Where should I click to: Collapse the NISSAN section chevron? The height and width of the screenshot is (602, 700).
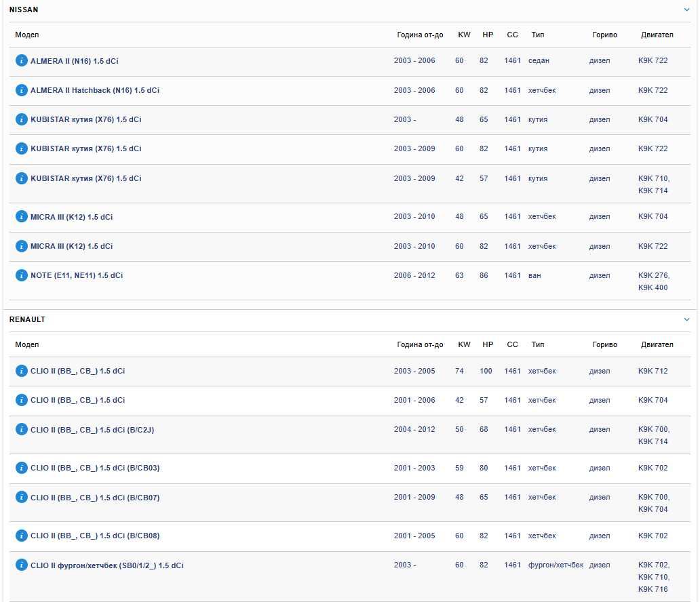686,9
